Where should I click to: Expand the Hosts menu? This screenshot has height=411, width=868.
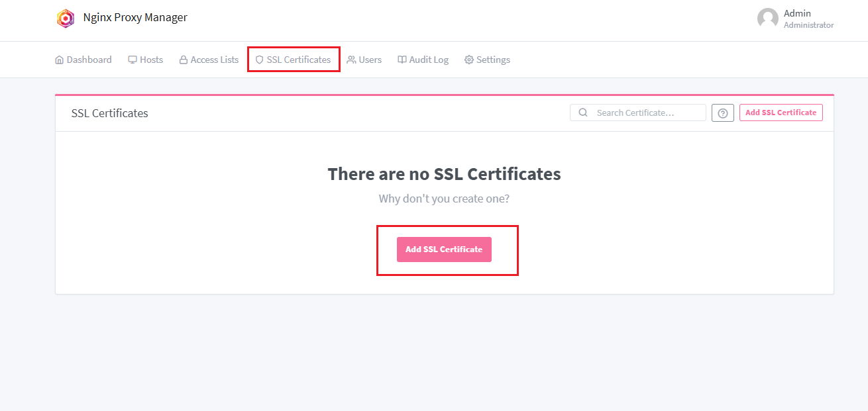(146, 60)
